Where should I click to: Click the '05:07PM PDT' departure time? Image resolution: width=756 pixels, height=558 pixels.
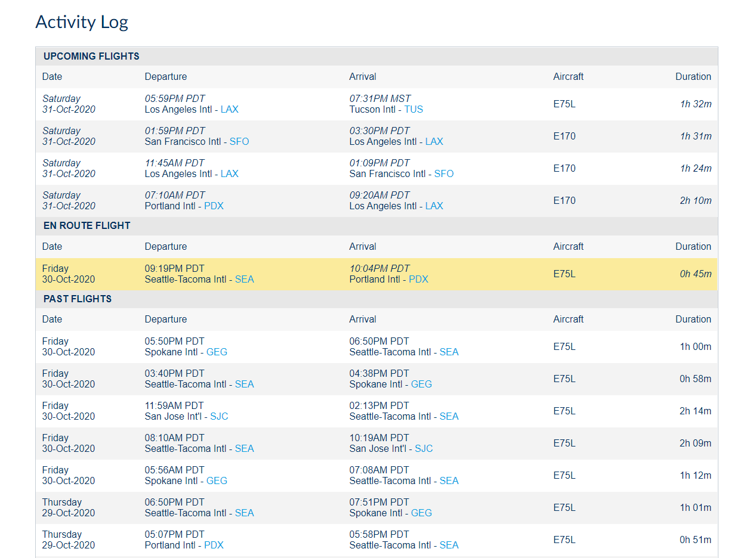pos(175,535)
